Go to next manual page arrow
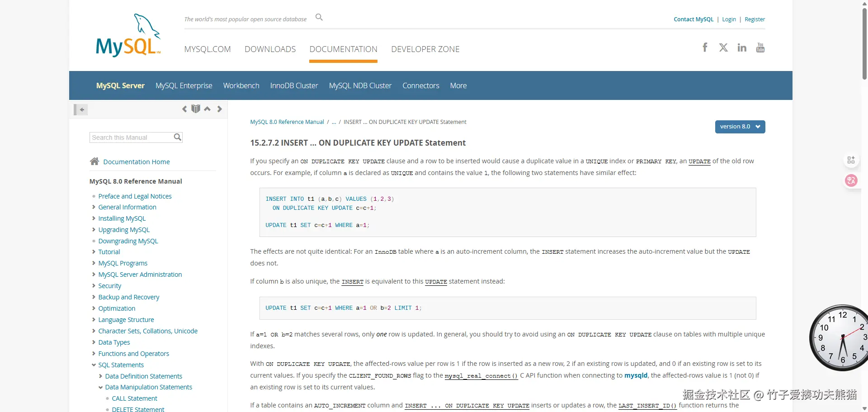 pos(220,109)
